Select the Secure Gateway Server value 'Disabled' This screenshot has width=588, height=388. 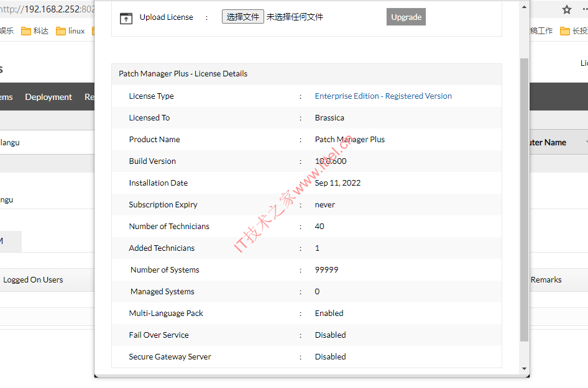click(x=331, y=356)
